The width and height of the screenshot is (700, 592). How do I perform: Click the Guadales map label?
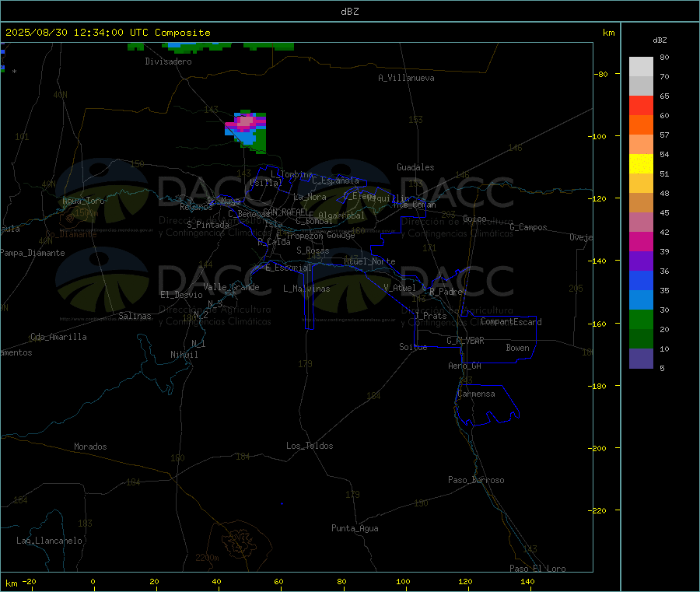pos(415,167)
